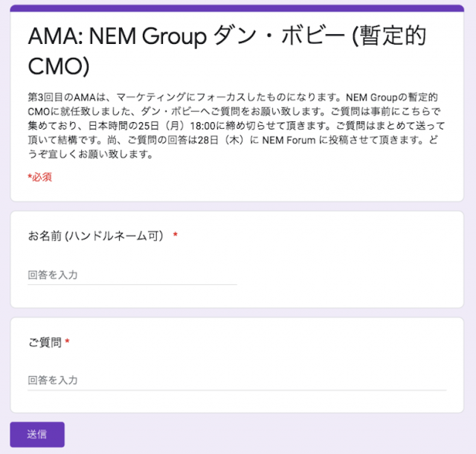
Task: Click the マーケティング word in description
Action: pyautogui.click(x=151, y=97)
